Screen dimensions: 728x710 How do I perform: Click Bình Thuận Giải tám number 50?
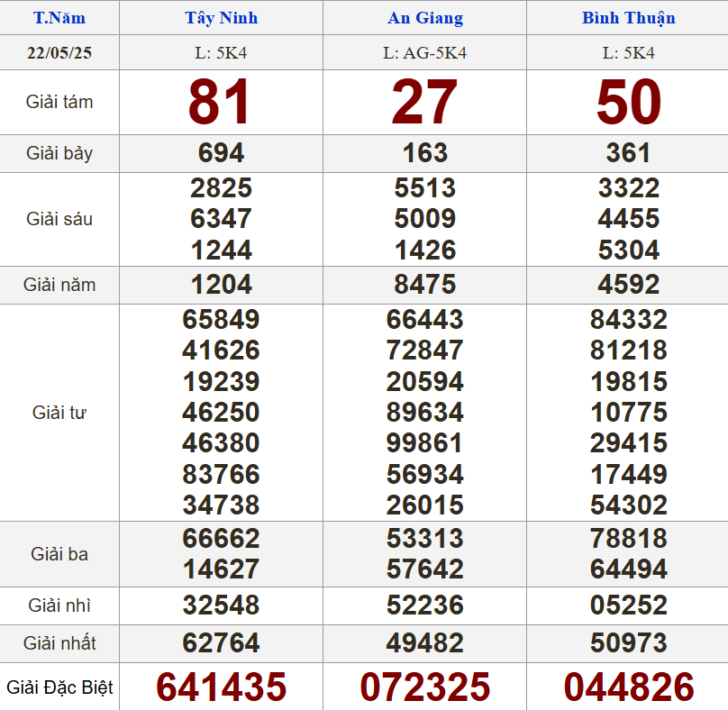pos(628,102)
